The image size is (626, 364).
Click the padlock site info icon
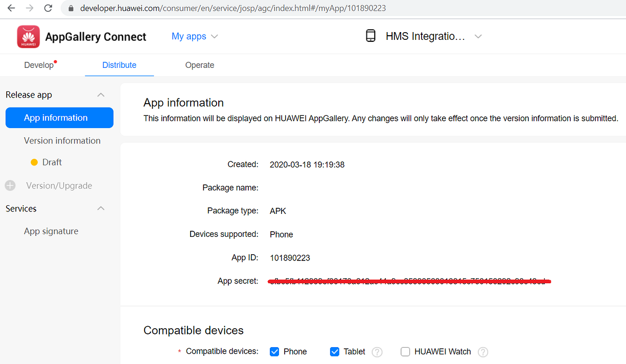coord(71,9)
